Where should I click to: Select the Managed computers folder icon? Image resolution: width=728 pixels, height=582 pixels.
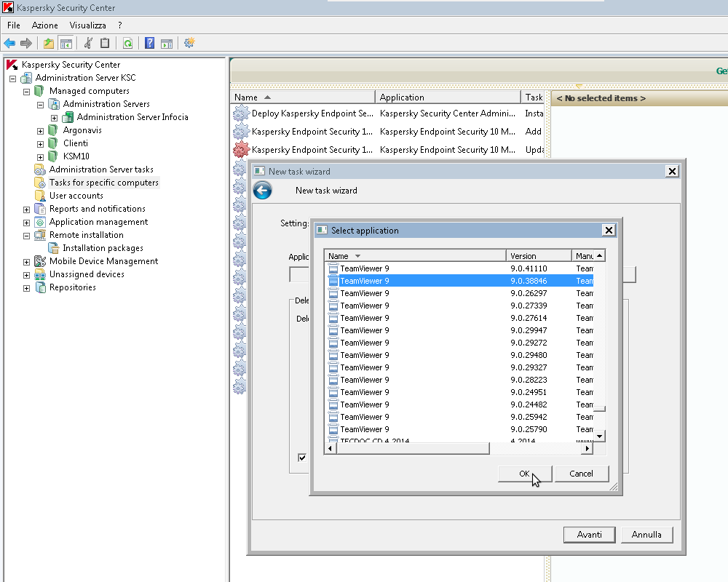click(40, 90)
